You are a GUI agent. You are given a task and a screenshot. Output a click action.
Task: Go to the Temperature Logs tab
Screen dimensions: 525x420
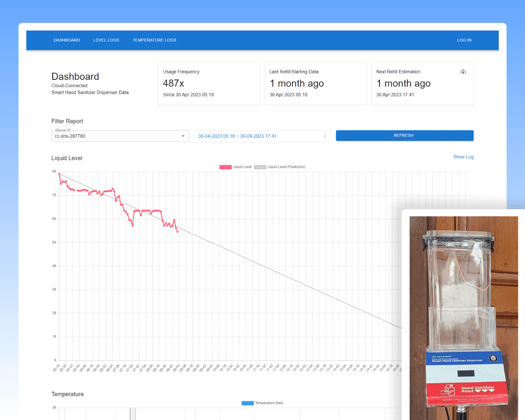click(x=154, y=40)
